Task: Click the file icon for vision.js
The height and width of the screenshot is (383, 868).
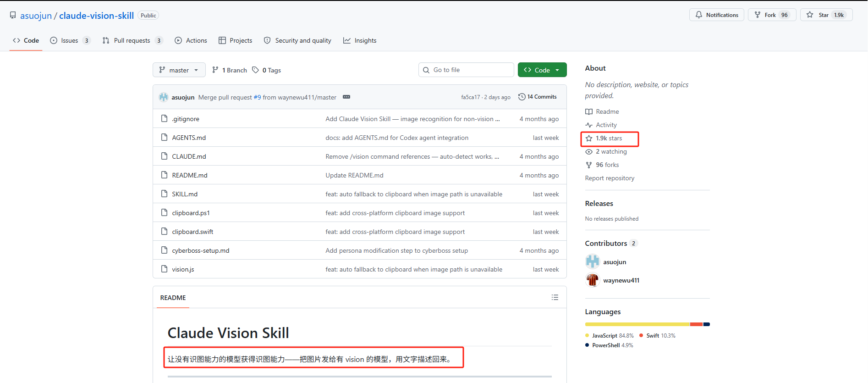Action: [164, 269]
